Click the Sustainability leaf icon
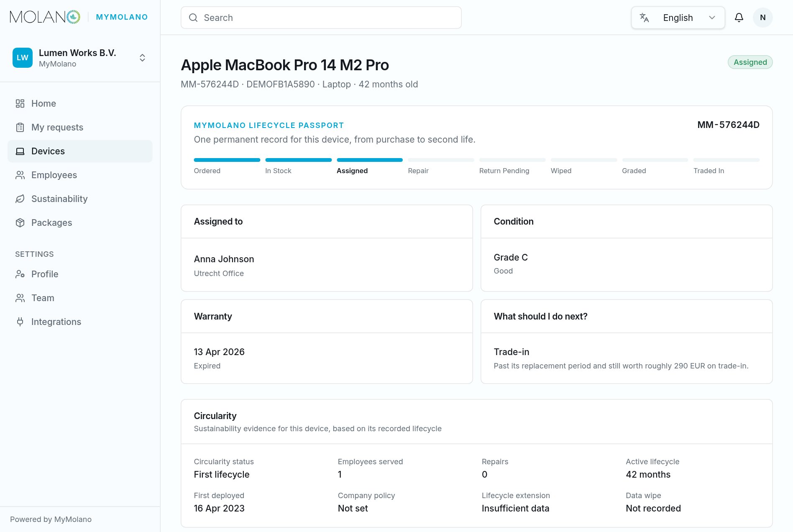This screenshot has width=793, height=532. pyautogui.click(x=20, y=199)
